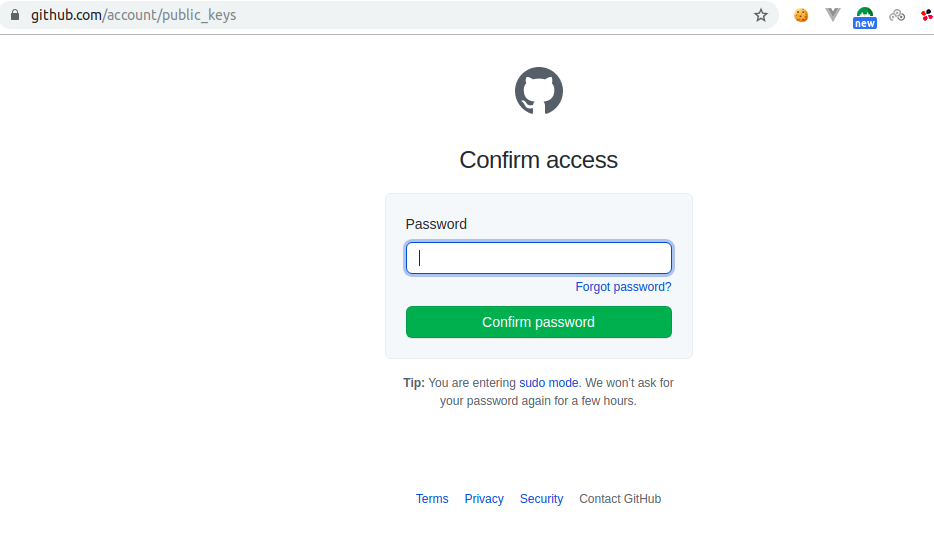Click the gray Vue devtools extension icon
Image resolution: width=934 pixels, height=551 pixels.
click(832, 15)
